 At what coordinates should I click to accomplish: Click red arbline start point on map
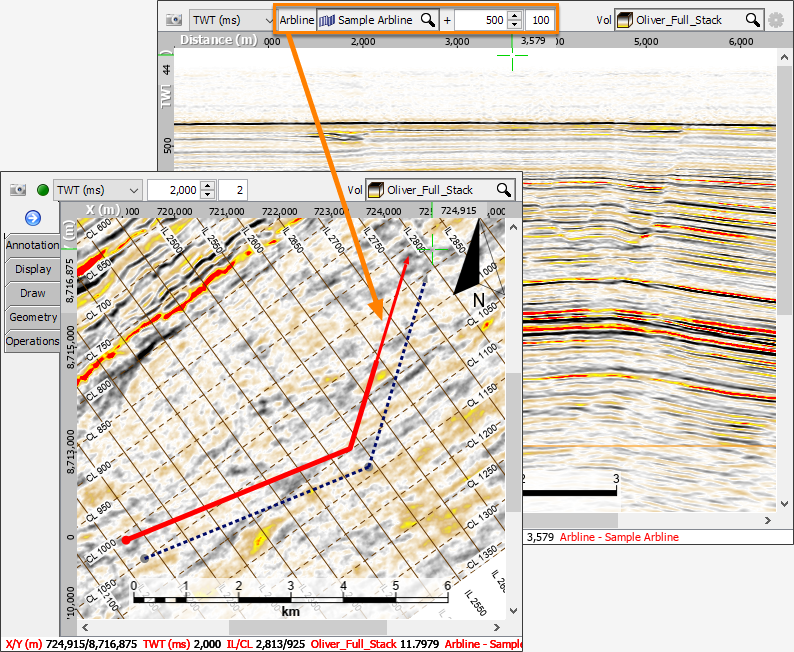coord(126,540)
